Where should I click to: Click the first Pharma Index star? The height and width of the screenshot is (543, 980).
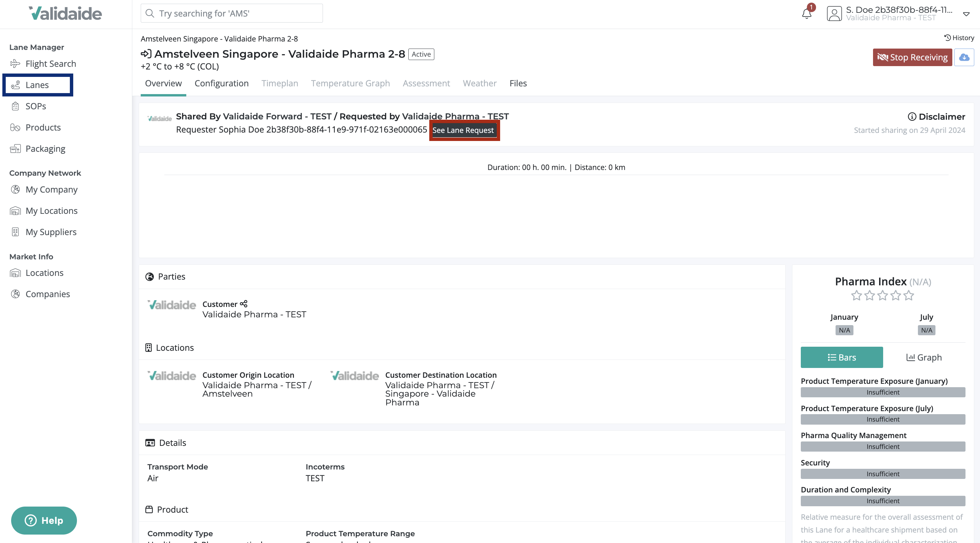[x=856, y=295]
